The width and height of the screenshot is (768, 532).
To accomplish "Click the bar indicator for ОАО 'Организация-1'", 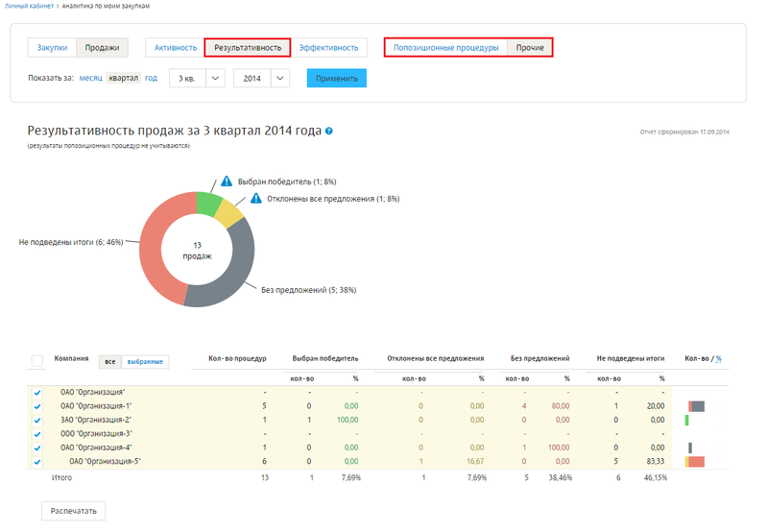I will tap(696, 406).
